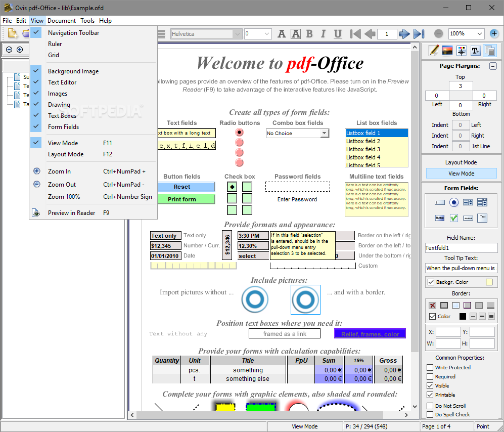This screenshot has width=504, height=432.
Task: Click the blue plus zoom-in toolbar button
Action: (x=494, y=33)
